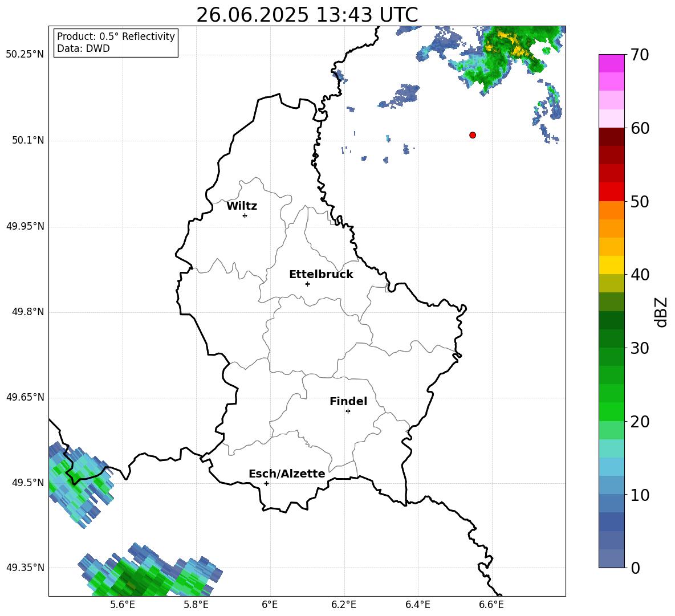
Task: Pick the magenta swatch at top of colorbar
Action: point(611,64)
